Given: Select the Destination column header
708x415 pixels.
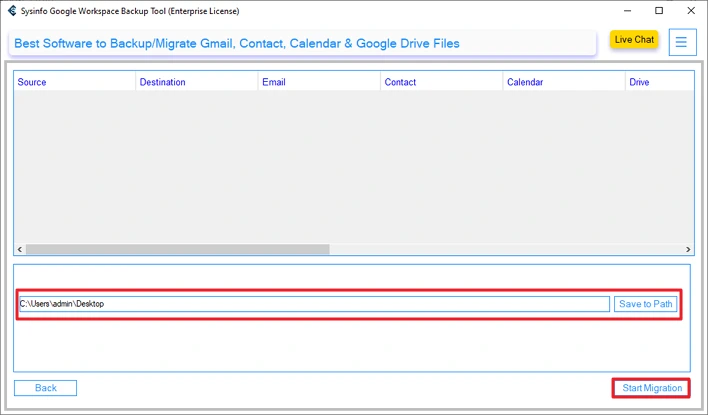Looking at the screenshot, I should [x=197, y=82].
